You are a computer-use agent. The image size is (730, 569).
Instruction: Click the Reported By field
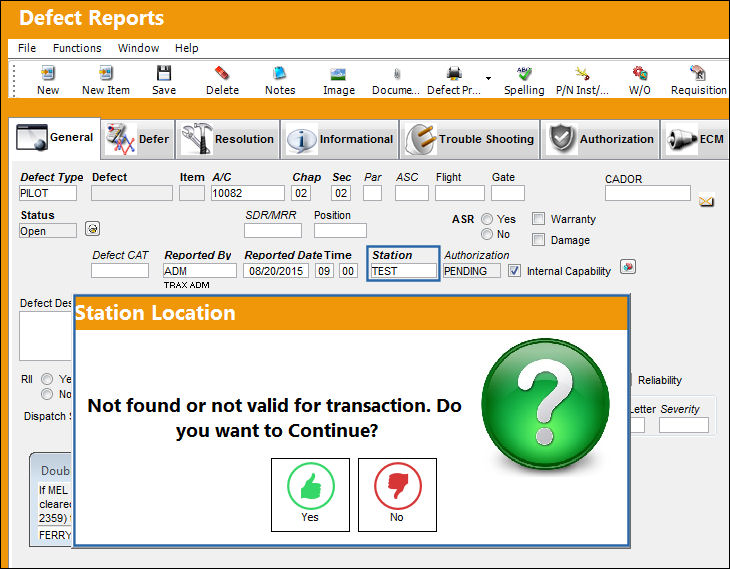click(x=200, y=271)
